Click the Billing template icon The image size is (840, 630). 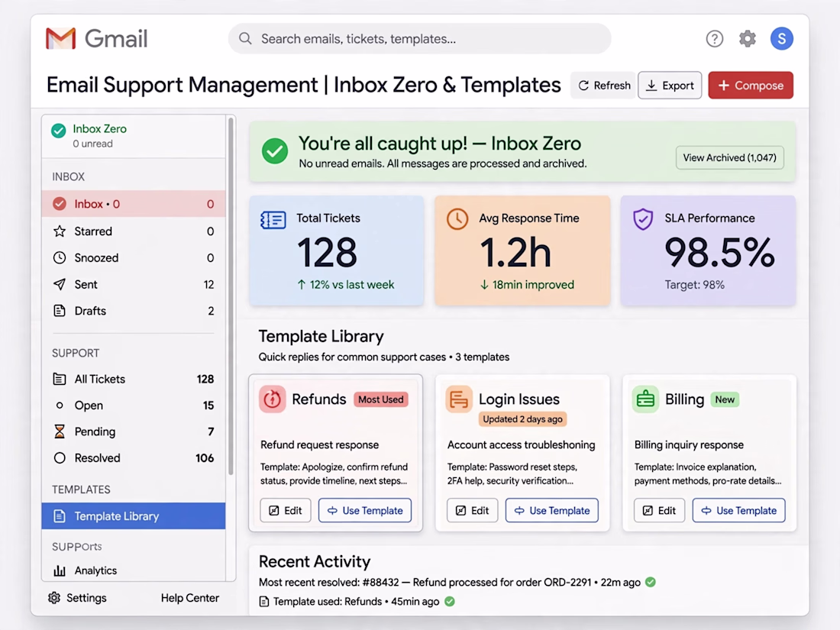[645, 399]
